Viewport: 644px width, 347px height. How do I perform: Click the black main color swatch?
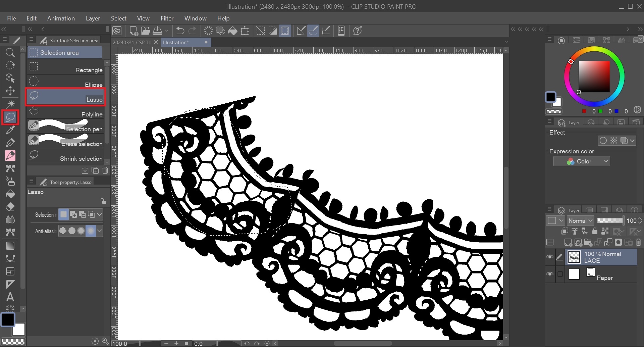tap(8, 320)
